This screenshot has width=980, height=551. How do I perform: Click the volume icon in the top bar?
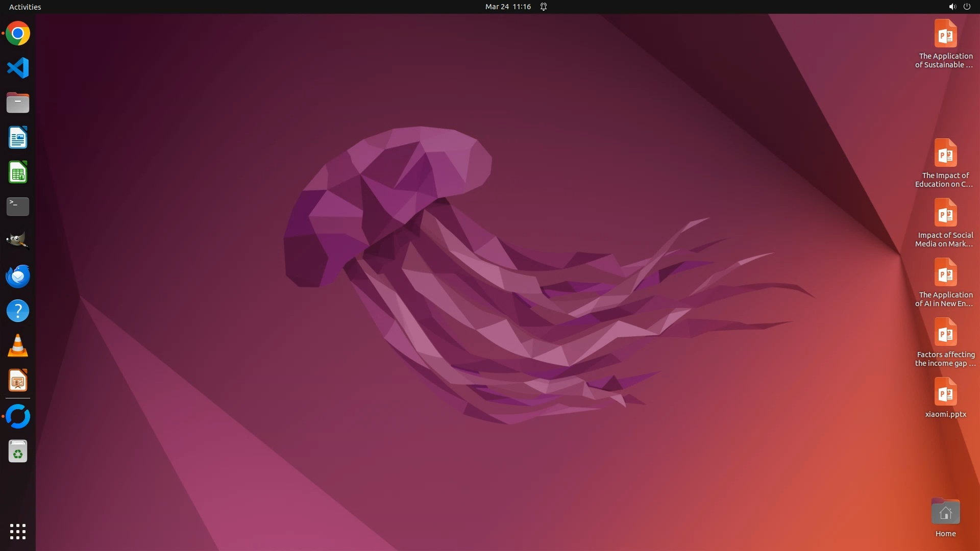pos(952,7)
